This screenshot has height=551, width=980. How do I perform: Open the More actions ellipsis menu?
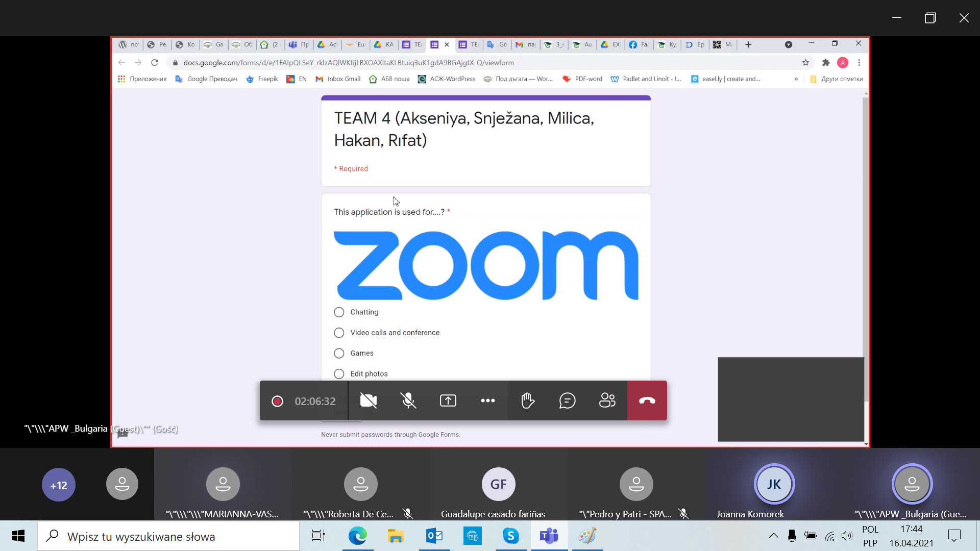point(487,400)
